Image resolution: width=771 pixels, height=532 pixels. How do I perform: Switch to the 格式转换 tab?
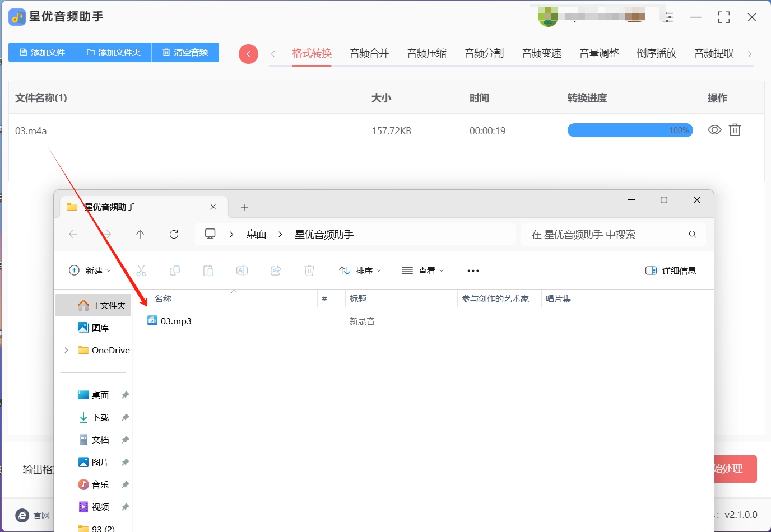point(312,53)
